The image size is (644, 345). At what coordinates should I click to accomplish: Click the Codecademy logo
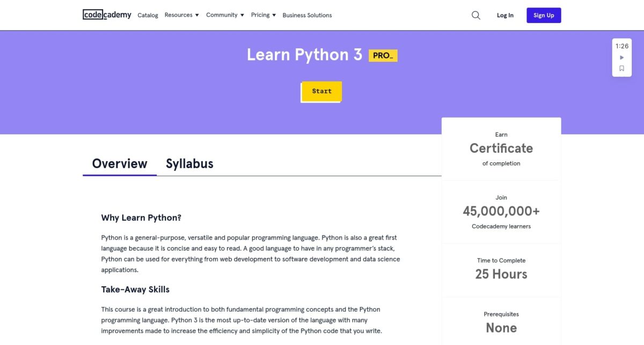click(x=106, y=15)
